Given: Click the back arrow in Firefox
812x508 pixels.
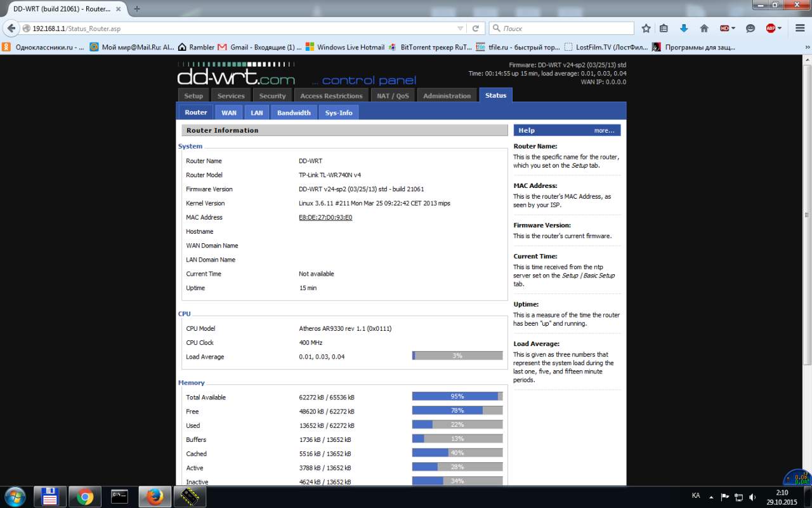Looking at the screenshot, I should coord(11,29).
